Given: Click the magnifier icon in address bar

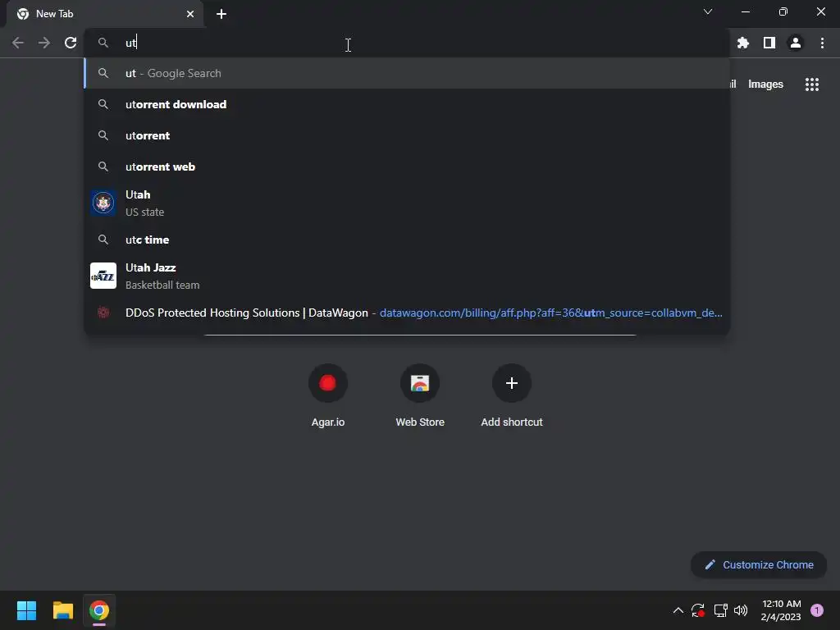Looking at the screenshot, I should click(103, 43).
